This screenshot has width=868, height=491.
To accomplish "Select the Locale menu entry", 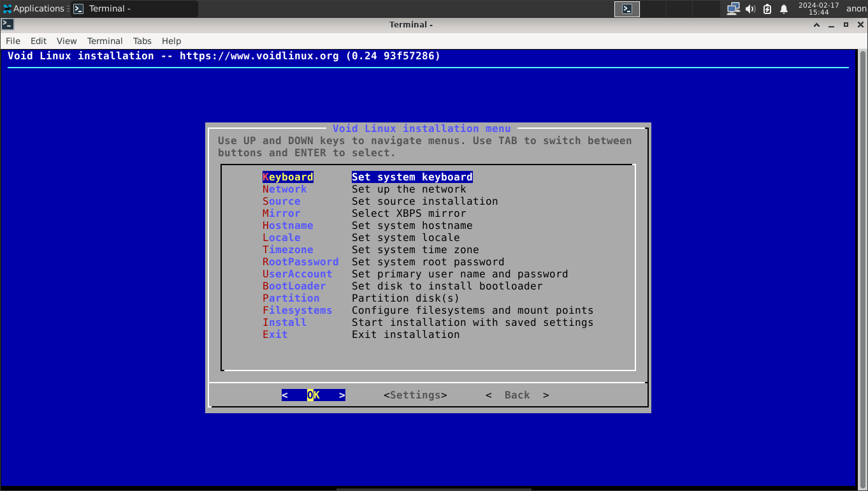I will click(282, 238).
